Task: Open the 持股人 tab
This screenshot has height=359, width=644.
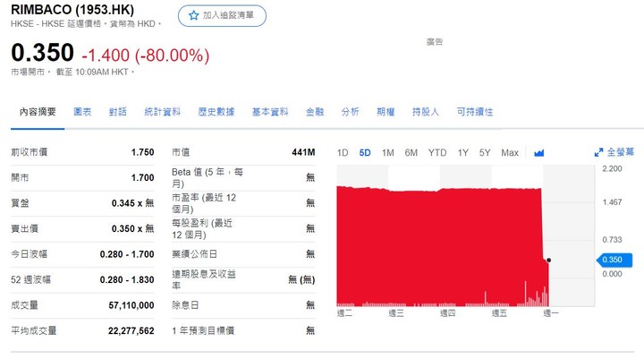Action: pos(426,112)
